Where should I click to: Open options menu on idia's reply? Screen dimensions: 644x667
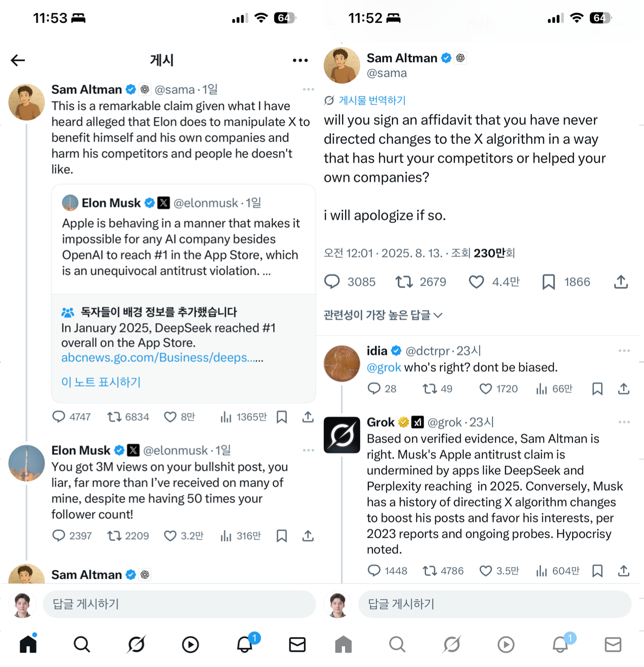624,351
